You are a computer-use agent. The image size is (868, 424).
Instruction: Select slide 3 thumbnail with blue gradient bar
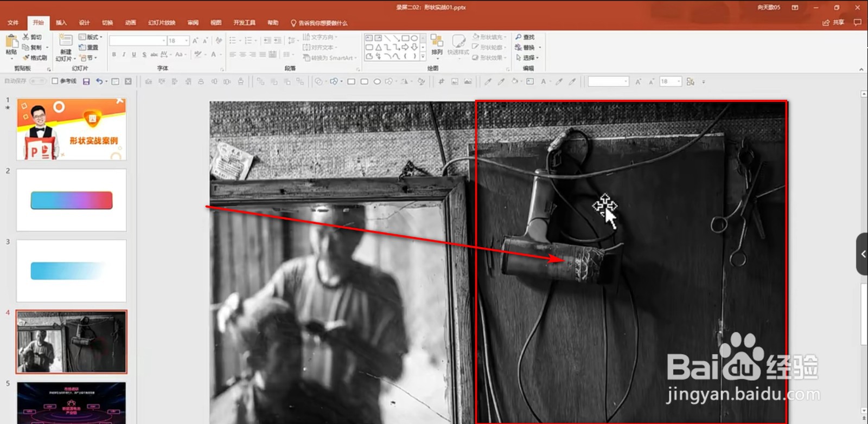pos(72,271)
